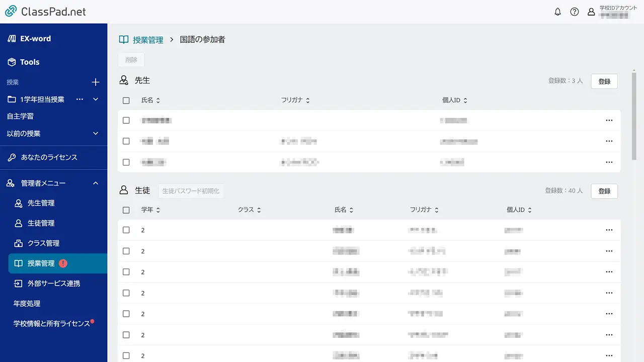This screenshot has height=362, width=644.
Task: Click the plus icon to add a new 授業
Action: click(x=95, y=82)
